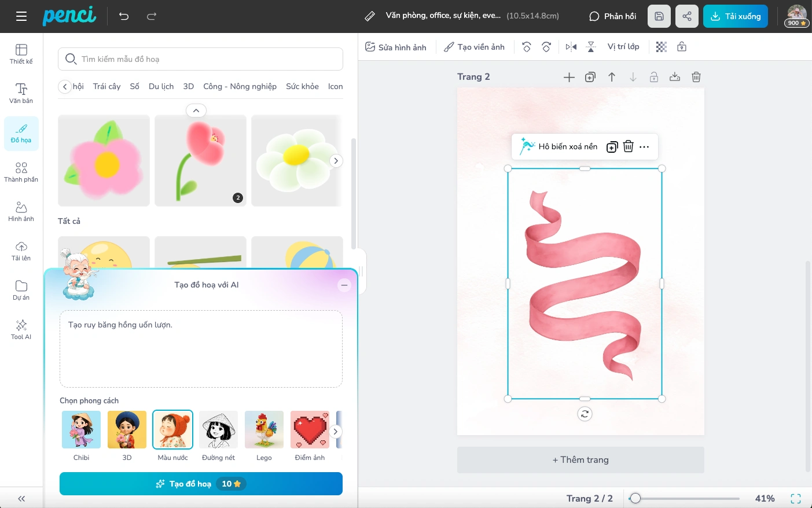Flip the image vertically
Image resolution: width=812 pixels, height=508 pixels.
coord(591,47)
